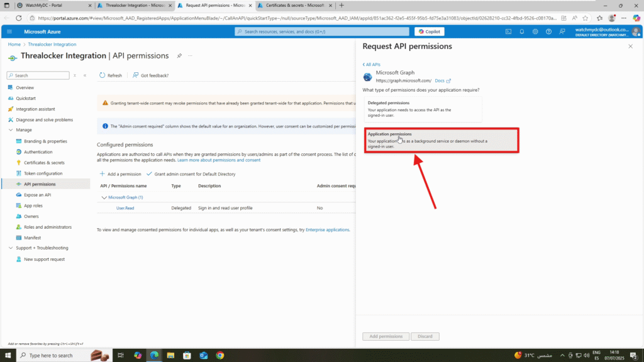Click Add a permission
The image size is (644, 362).
point(120,174)
